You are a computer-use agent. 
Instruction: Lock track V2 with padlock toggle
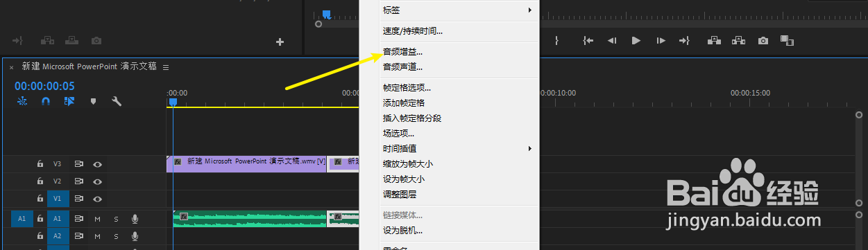click(x=40, y=181)
